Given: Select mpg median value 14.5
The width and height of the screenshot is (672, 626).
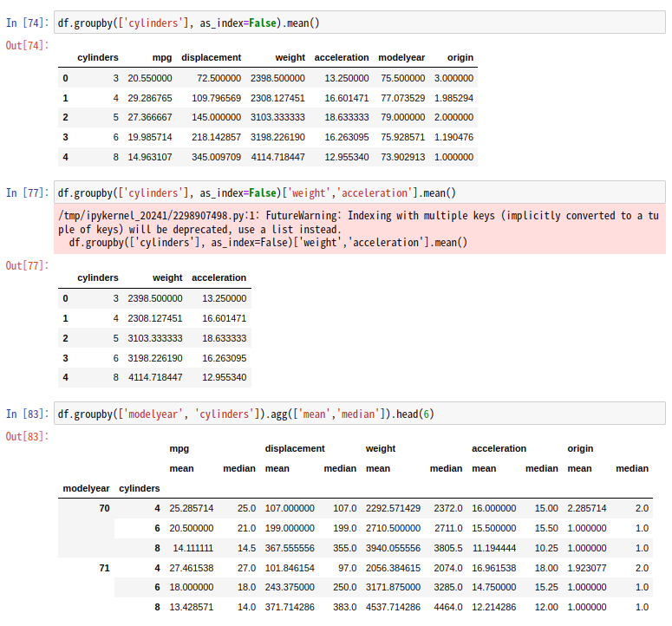Looking at the screenshot, I should click(x=247, y=548).
